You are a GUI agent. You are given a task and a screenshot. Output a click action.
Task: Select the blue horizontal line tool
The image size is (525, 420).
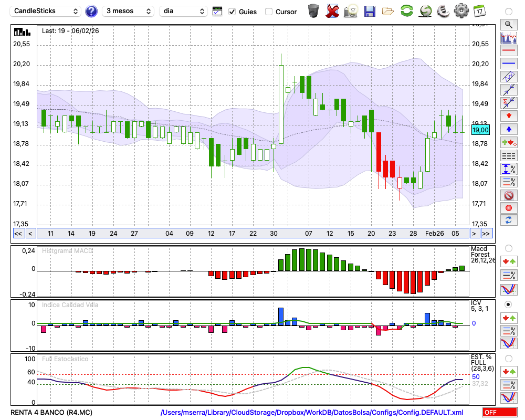508,64
